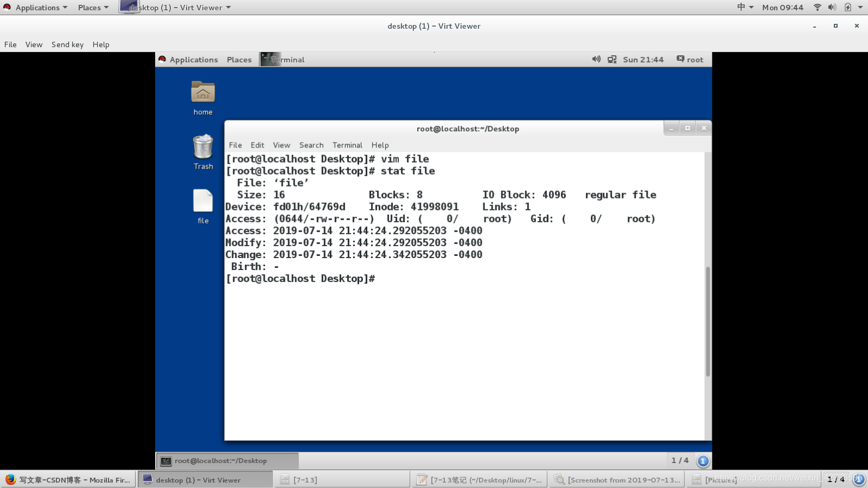
Task: Click the Wi-Fi icon in the host top bar
Action: pos(816,8)
